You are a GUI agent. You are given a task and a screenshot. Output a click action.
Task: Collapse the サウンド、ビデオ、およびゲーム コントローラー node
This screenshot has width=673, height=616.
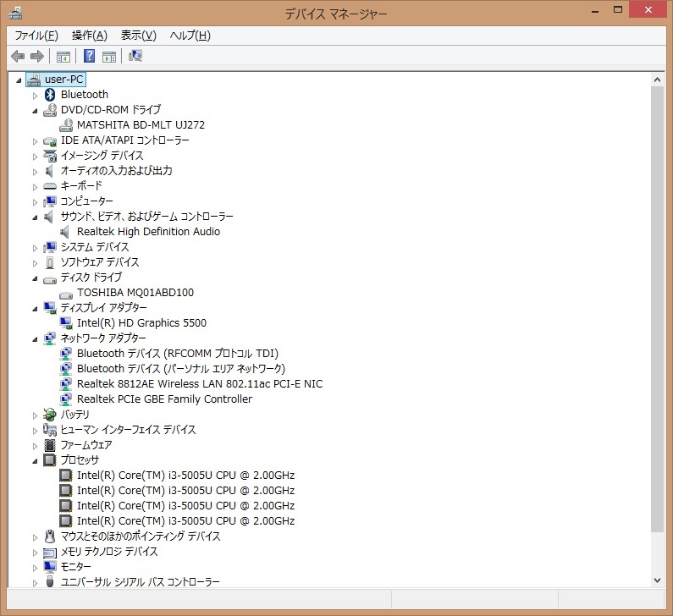coord(36,217)
